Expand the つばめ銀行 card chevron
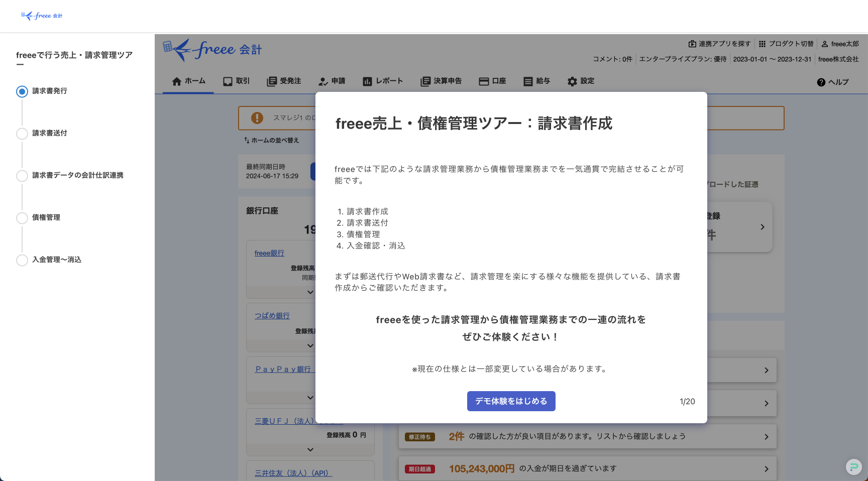 (310, 345)
